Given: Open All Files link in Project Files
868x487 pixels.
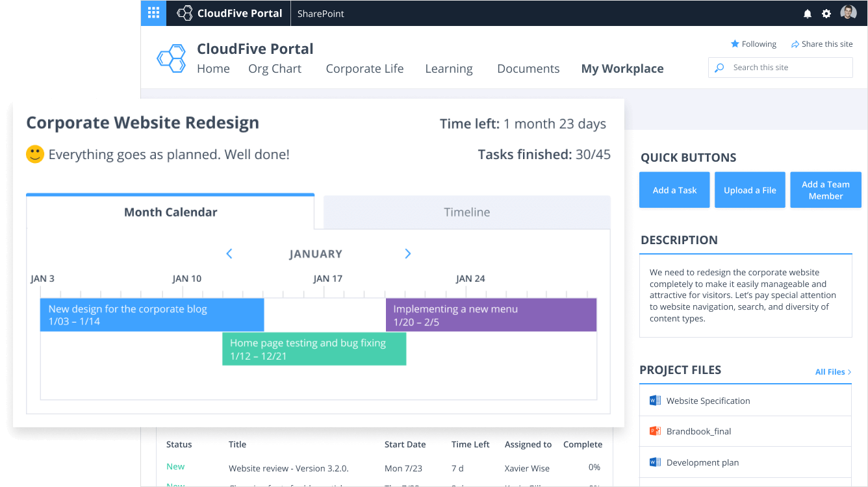Looking at the screenshot, I should [833, 372].
